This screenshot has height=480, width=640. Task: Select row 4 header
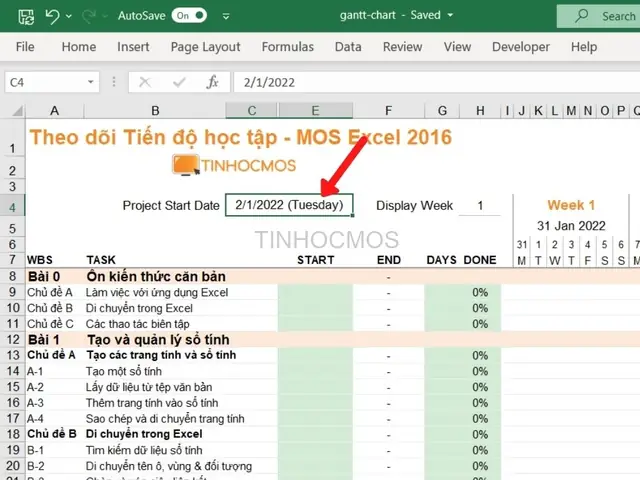click(13, 207)
